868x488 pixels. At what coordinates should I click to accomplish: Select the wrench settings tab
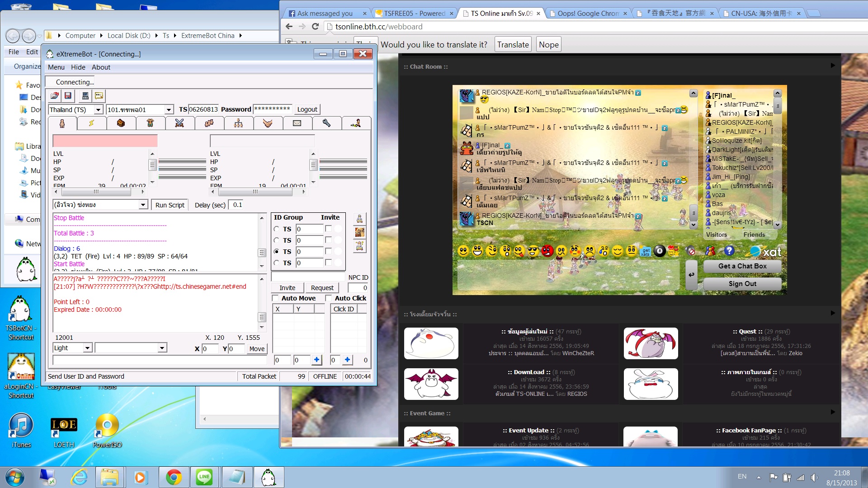(x=326, y=123)
